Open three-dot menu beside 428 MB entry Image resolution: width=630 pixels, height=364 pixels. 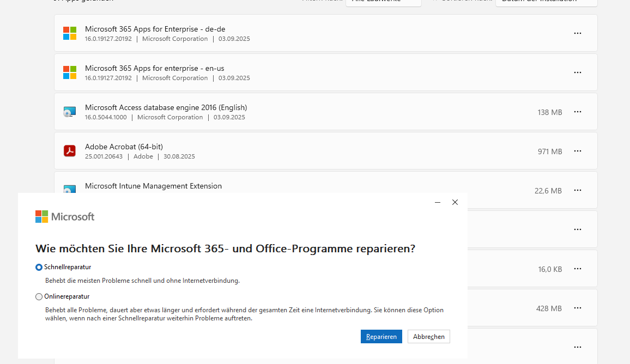[x=577, y=308]
